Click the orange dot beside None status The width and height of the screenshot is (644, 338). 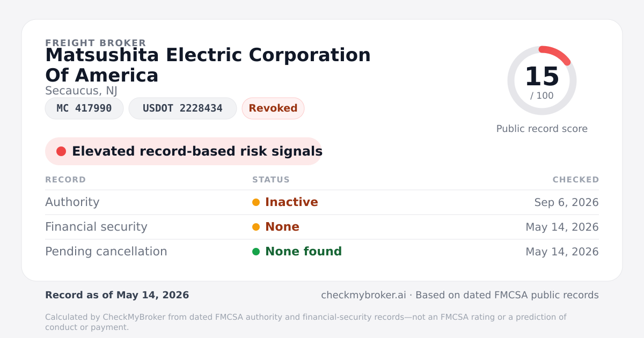(256, 227)
